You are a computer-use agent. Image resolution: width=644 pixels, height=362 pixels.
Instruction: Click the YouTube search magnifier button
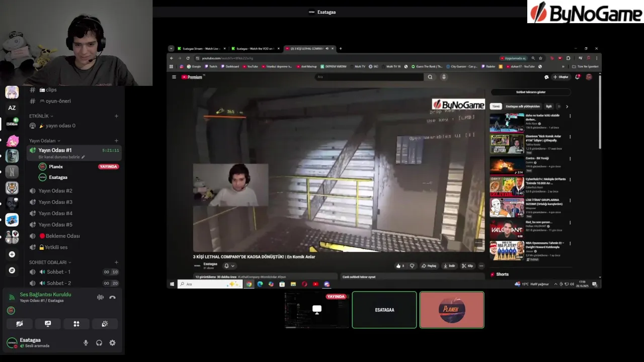click(x=430, y=77)
